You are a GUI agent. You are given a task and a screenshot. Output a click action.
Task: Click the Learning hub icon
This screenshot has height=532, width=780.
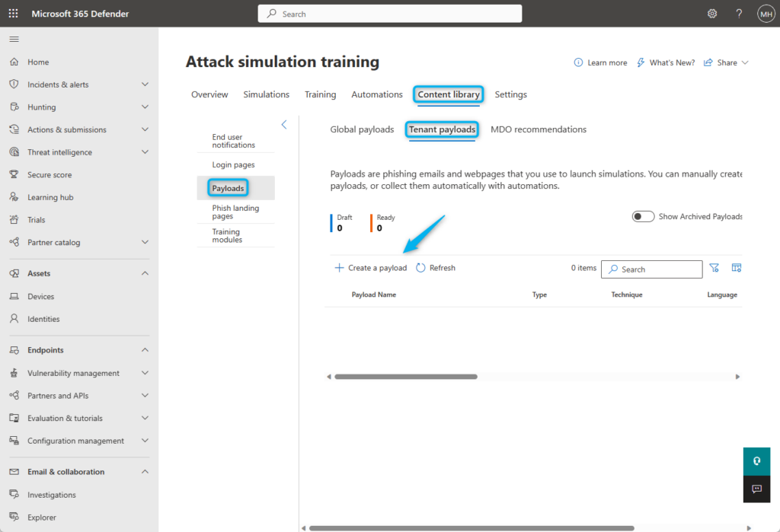click(x=14, y=196)
